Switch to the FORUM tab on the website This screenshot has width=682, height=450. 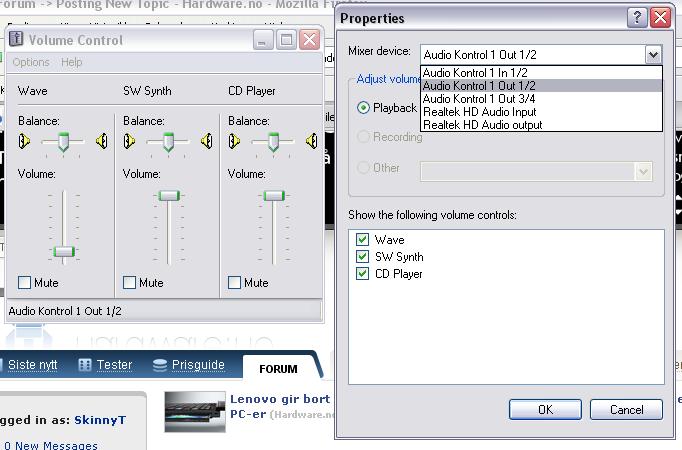tap(278, 369)
